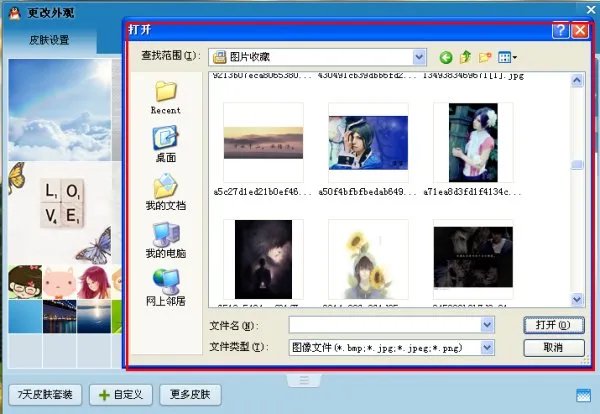Expand the 文件类型 dropdown arrow
This screenshot has height=414, width=600.
click(487, 347)
